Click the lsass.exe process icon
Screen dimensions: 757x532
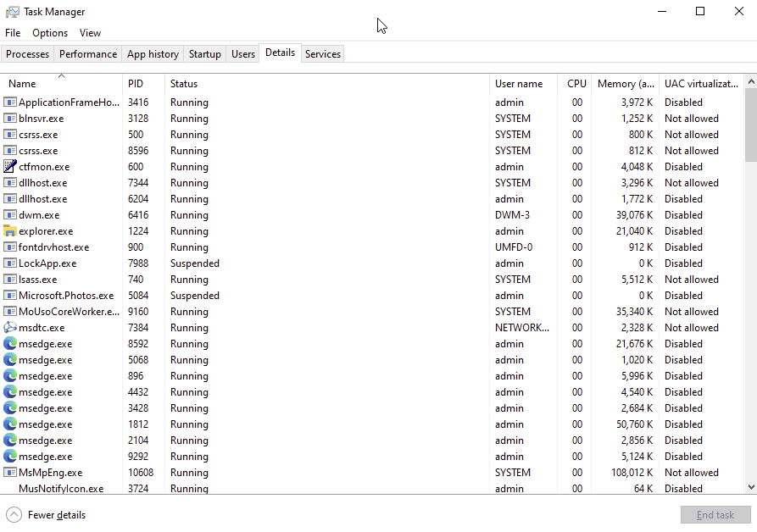9,280
